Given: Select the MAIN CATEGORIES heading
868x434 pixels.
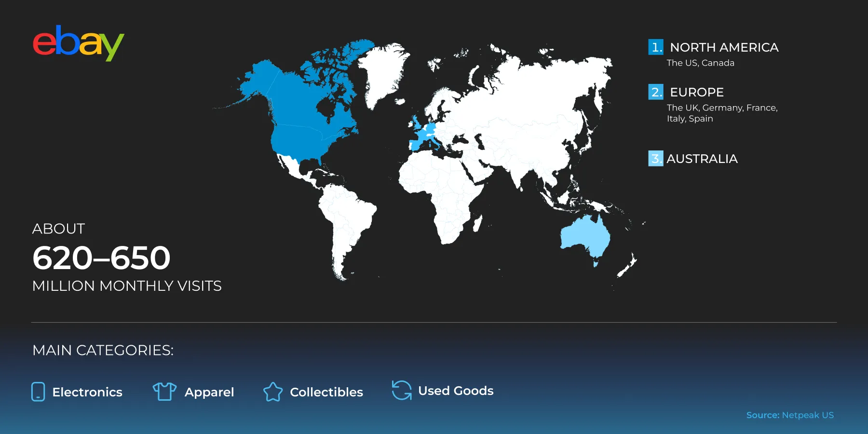Looking at the screenshot, I should pyautogui.click(x=103, y=351).
